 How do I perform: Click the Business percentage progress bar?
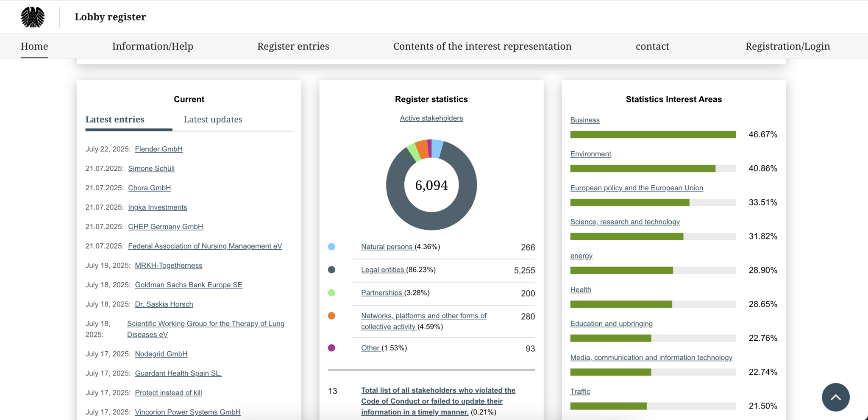click(653, 134)
